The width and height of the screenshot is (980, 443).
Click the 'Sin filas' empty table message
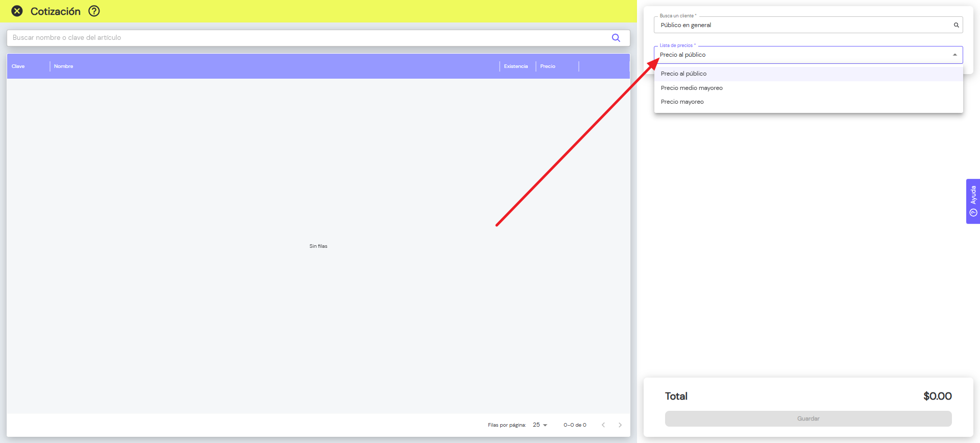coord(318,246)
